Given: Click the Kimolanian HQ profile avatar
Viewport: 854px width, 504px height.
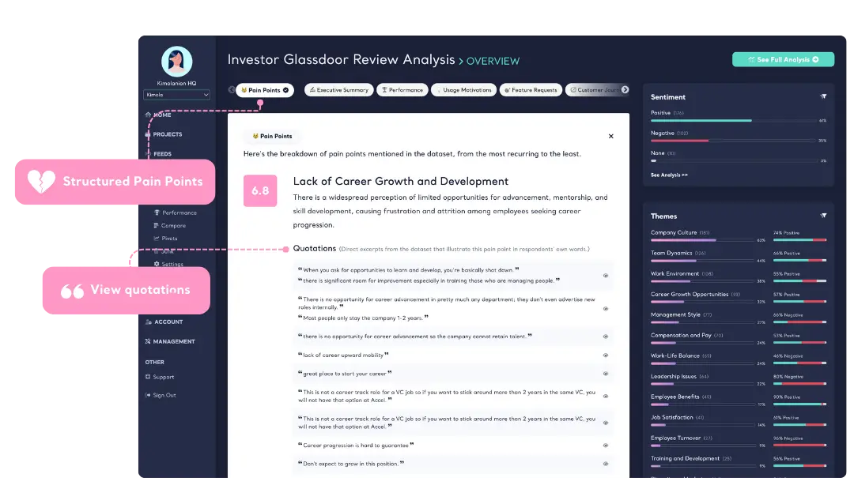Looking at the screenshot, I should (176, 61).
